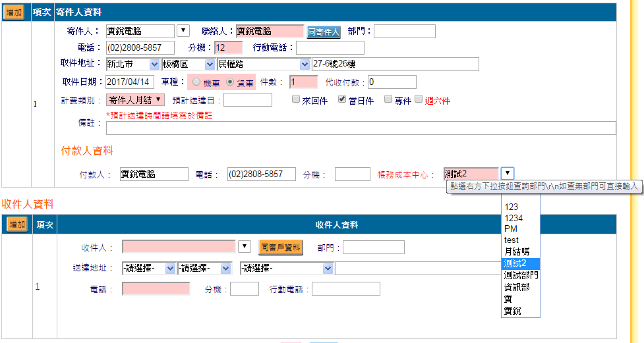Image resolution: width=644 pixels, height=343 pixels.
Task: Click the 同寄件人 button
Action: pos(323,31)
